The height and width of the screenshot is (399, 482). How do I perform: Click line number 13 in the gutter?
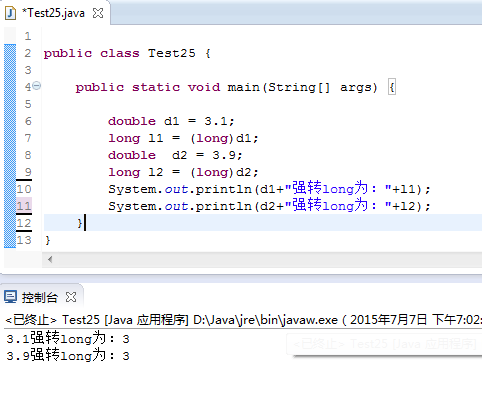click(x=24, y=240)
